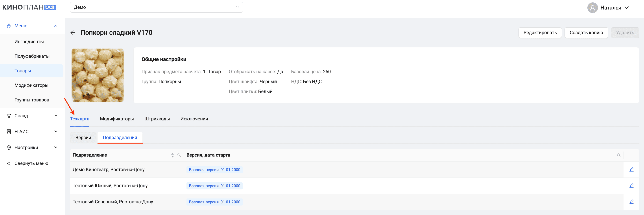Click Отображать на кассе: Да value
The height and width of the screenshot is (215, 644).
[x=256, y=72]
